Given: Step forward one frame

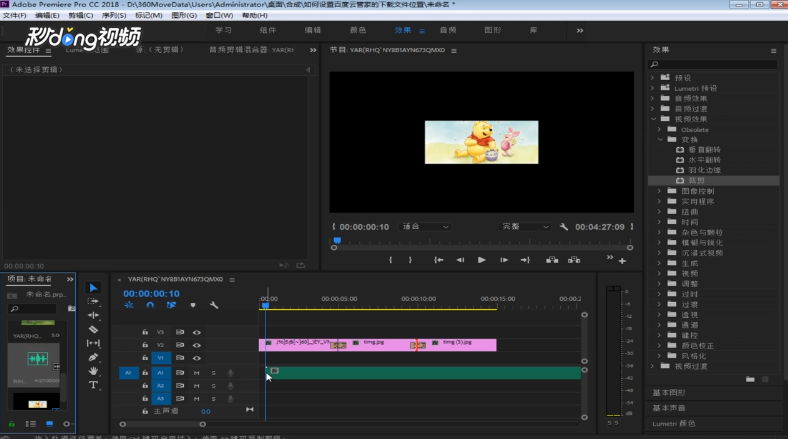Looking at the screenshot, I should coord(504,260).
